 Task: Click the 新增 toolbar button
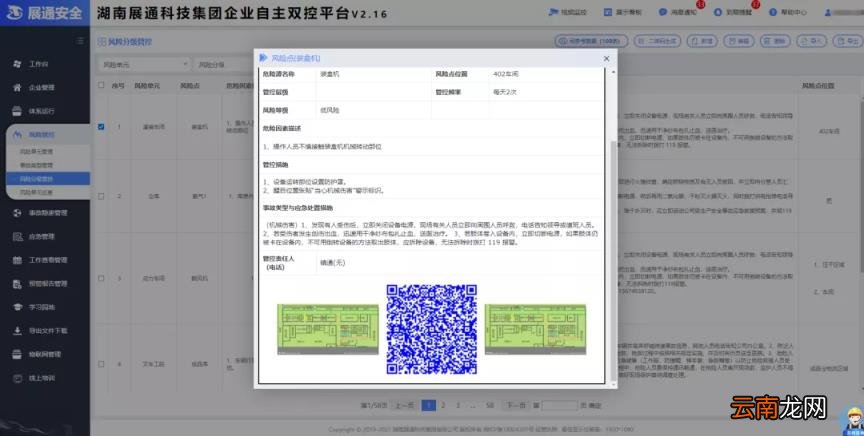click(x=702, y=41)
